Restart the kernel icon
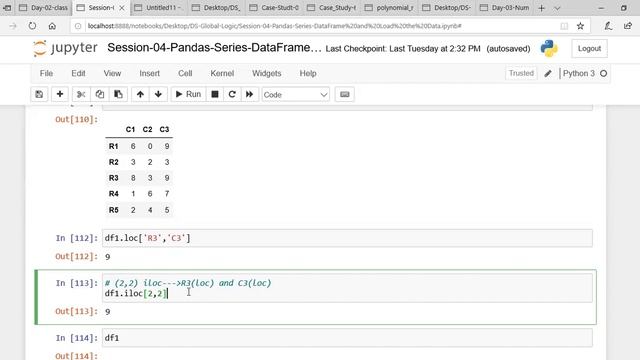 click(232, 94)
